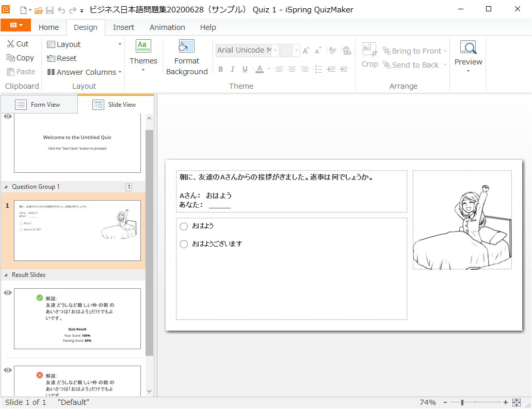This screenshot has width=532, height=409.
Task: Click the Save icon in title bar
Action: click(50, 10)
